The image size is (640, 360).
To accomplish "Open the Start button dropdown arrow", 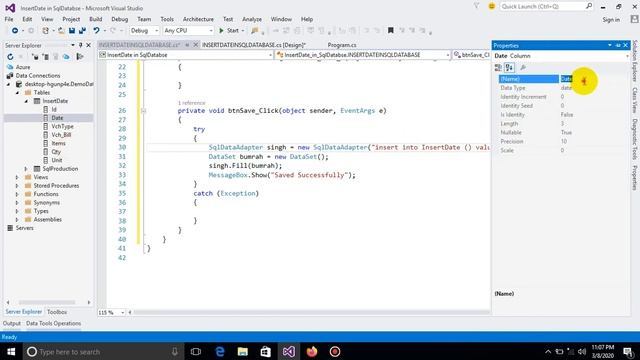I will click(243, 31).
